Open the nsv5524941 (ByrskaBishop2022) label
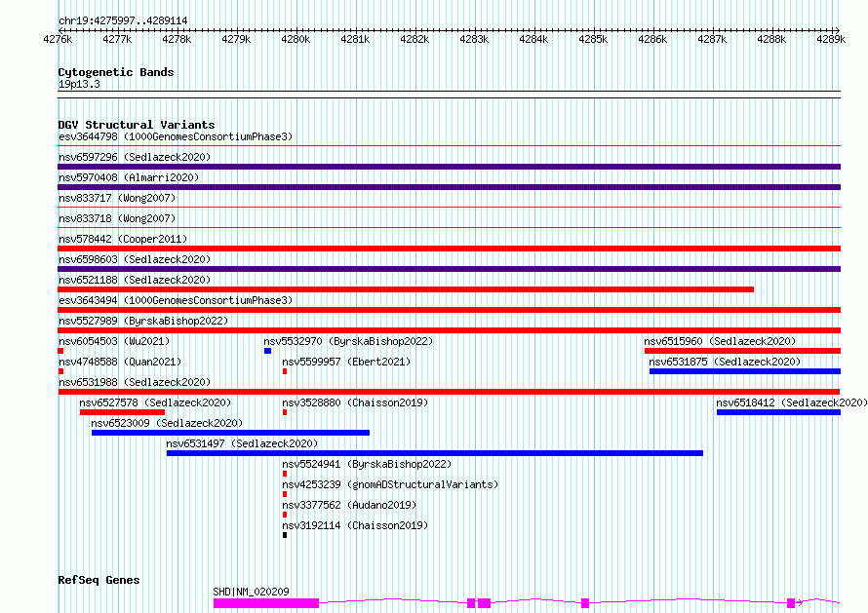868x613 pixels. 367,464
